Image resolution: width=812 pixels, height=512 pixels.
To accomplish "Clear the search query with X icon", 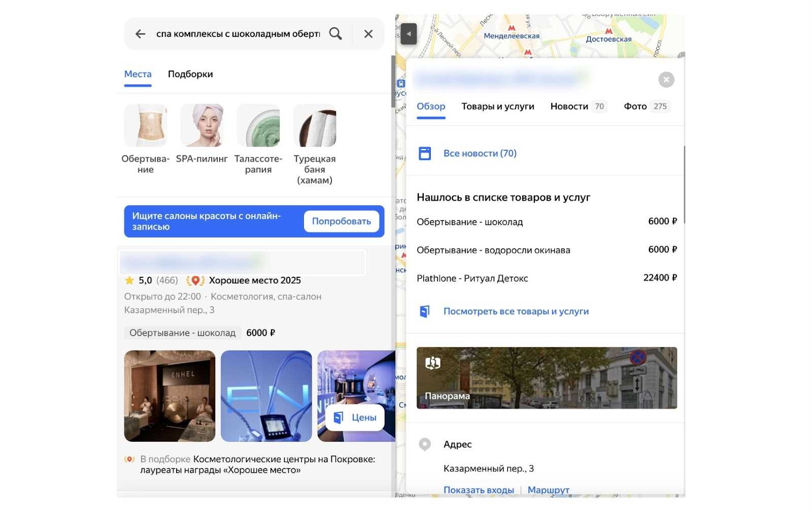I will click(368, 34).
